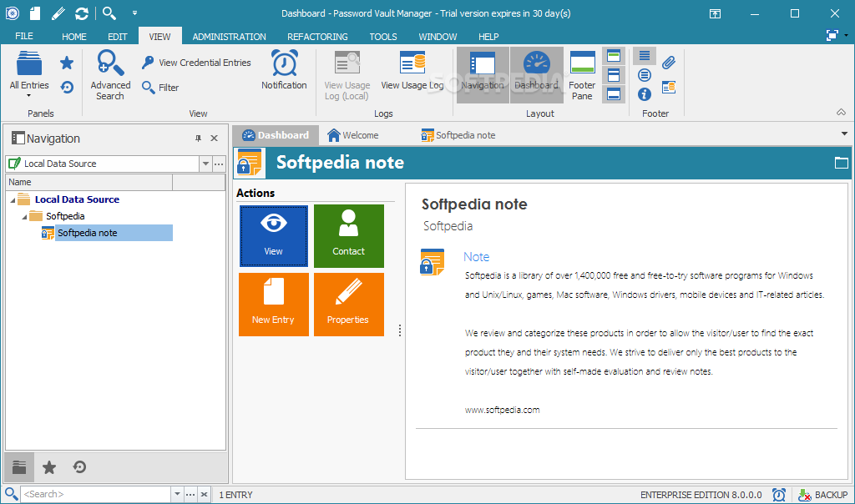Screen dimensions: 855x504
Task: Click the Properties action tile
Action: tap(349, 305)
